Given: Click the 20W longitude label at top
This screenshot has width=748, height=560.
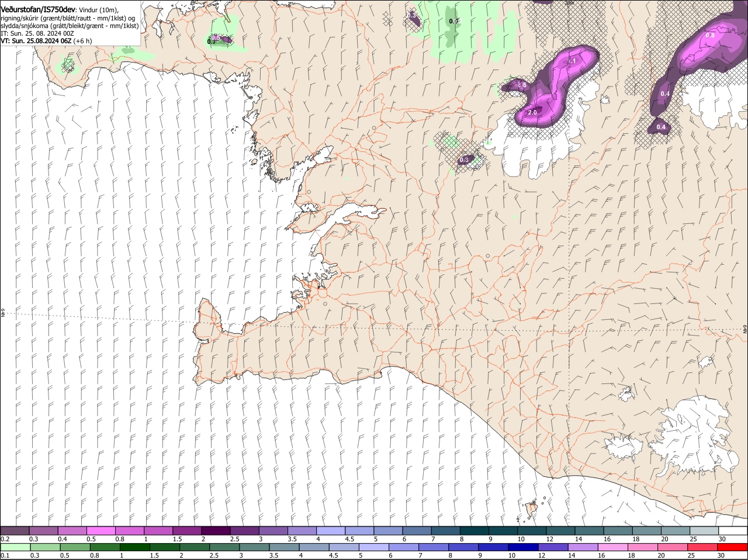Looking at the screenshot, I should point(570,3).
